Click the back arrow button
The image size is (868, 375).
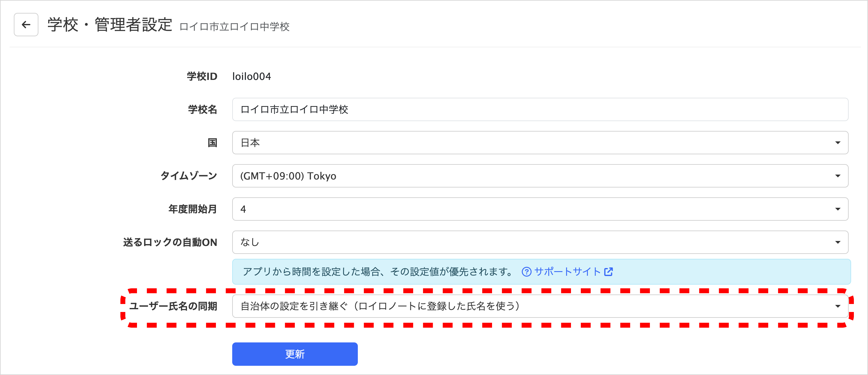26,25
